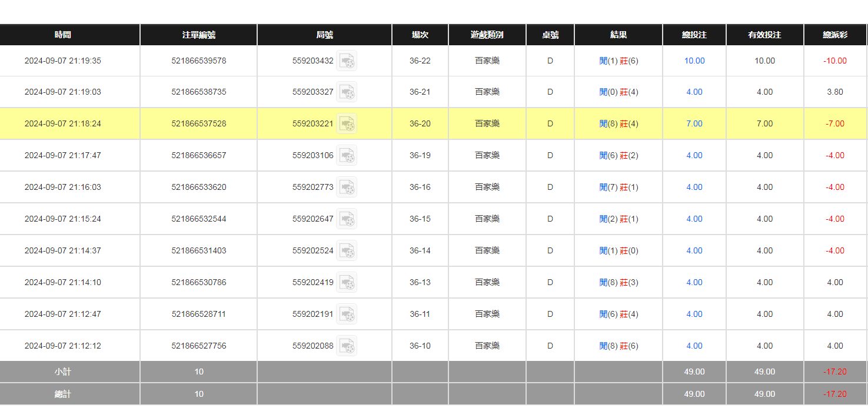Open replay icon beside 559202088
This screenshot has height=415, width=868.
pos(347,346)
